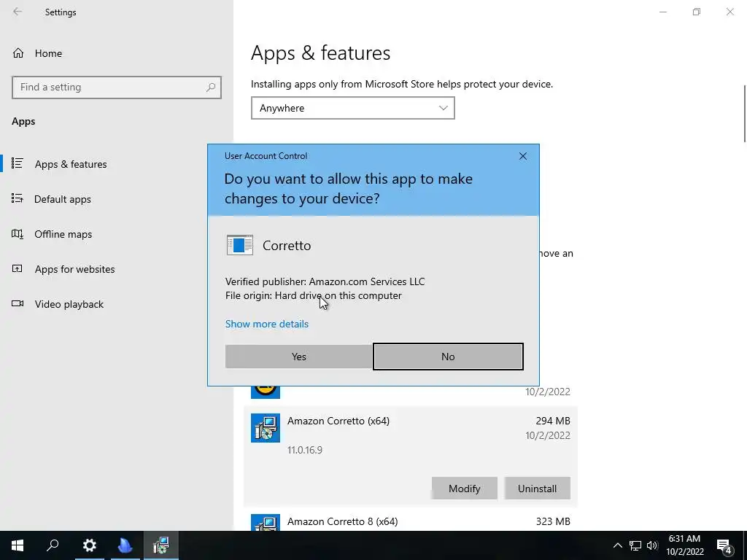Screen dimensions: 747x560
Task: Click the installer icon in taskbar
Action: [x=161, y=545]
